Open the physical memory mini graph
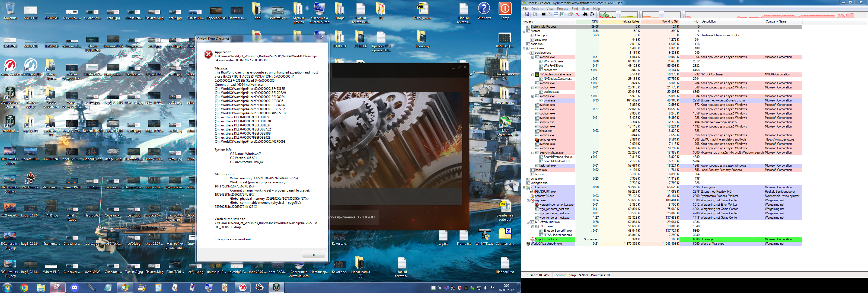868x293 pixels. click(x=651, y=14)
